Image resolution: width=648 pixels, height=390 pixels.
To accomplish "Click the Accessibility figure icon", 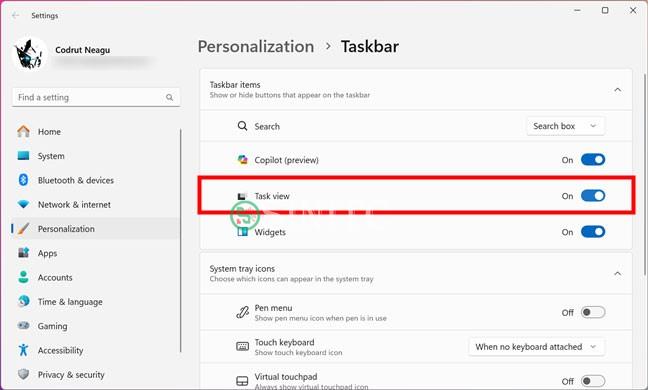I will click(24, 350).
